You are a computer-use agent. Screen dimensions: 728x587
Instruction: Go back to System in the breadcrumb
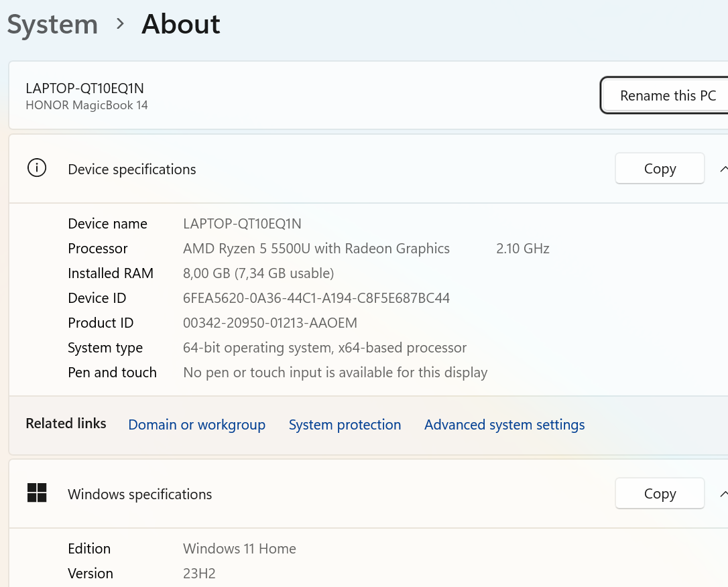click(x=52, y=24)
